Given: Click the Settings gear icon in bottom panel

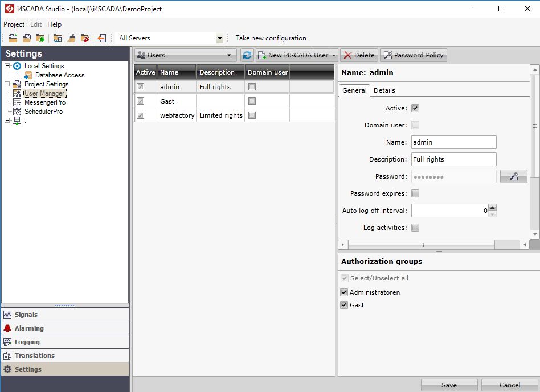Looking at the screenshot, I should (7, 369).
